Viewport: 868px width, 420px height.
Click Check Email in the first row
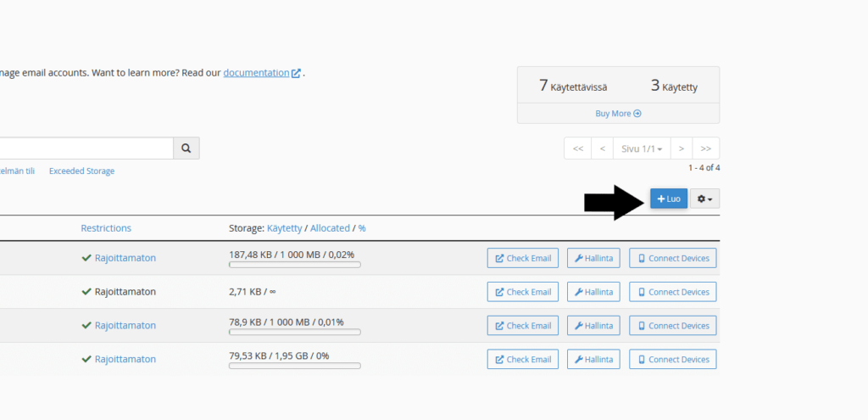[522, 258]
